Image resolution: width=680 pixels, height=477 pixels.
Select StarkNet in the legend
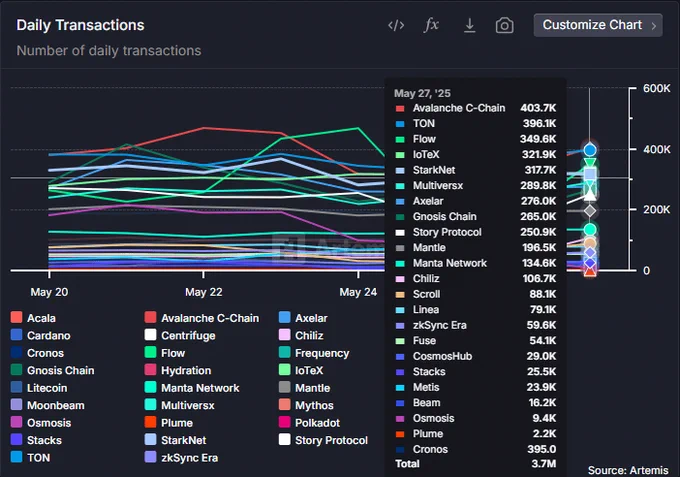click(x=176, y=440)
